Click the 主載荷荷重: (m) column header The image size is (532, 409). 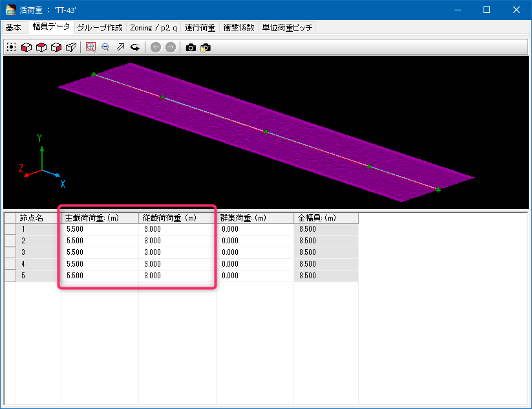(100, 218)
